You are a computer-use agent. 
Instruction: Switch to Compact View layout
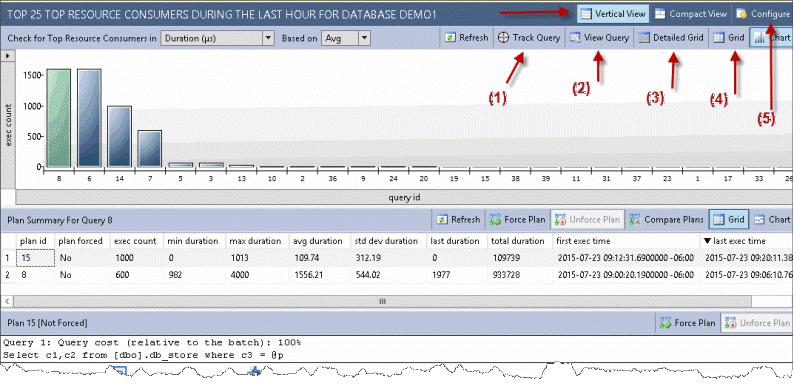tap(691, 14)
